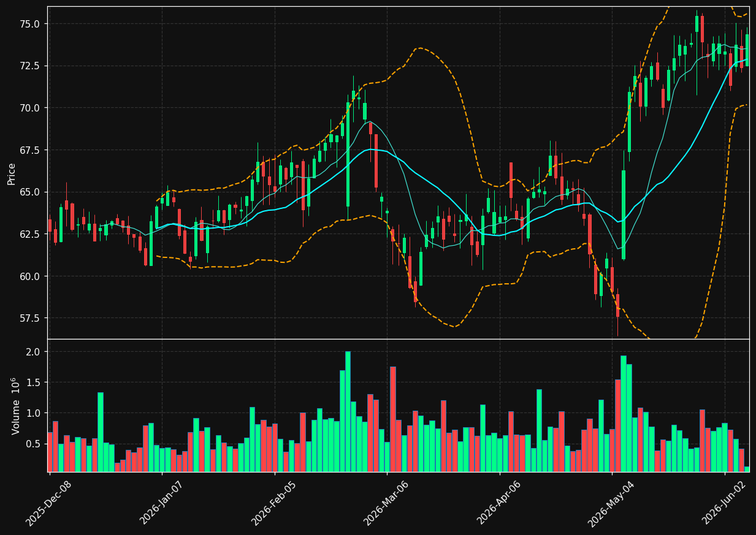
Task: Click the 1.0 volume axis tick
Action: [x=34, y=413]
